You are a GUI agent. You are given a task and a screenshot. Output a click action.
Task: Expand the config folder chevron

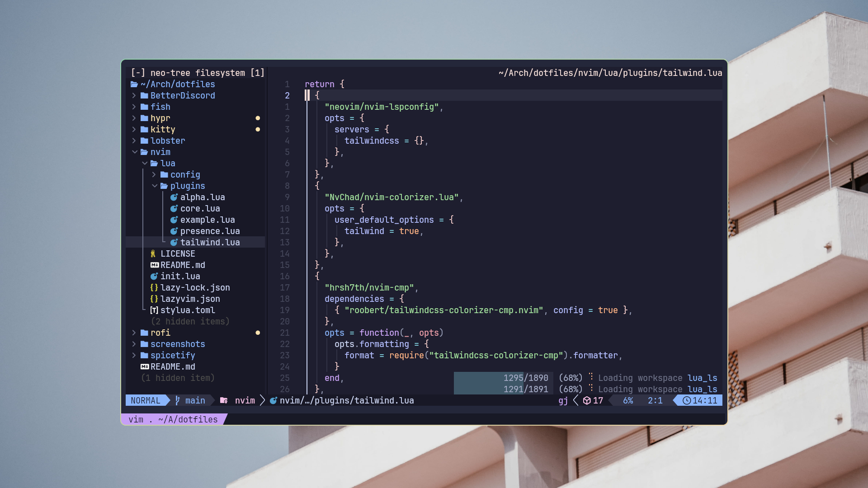pos(154,175)
